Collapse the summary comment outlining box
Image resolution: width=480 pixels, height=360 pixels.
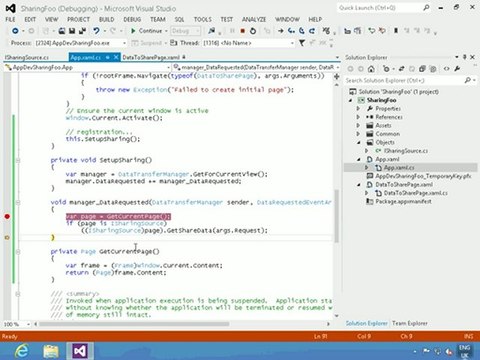[18, 294]
